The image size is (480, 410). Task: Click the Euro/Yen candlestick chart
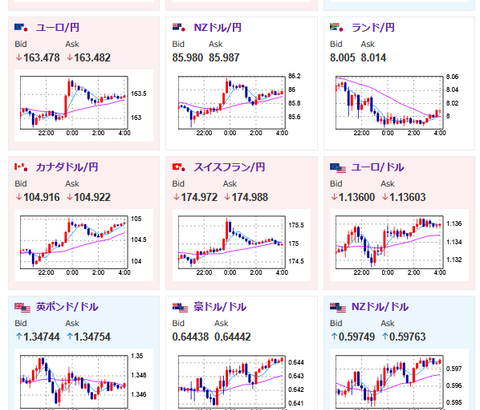click(x=84, y=105)
